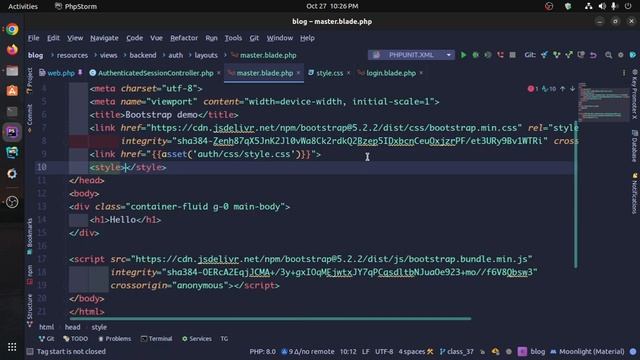Open the PHPUNIT.XML run configuration dropdown
Screen dimensions: 640x360
tap(411, 55)
